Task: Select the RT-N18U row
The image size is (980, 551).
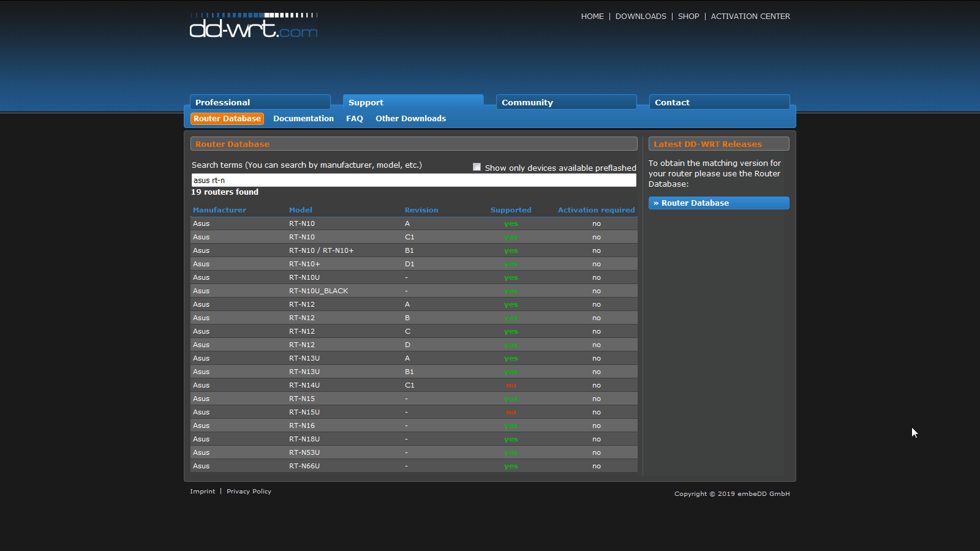Action: point(414,439)
